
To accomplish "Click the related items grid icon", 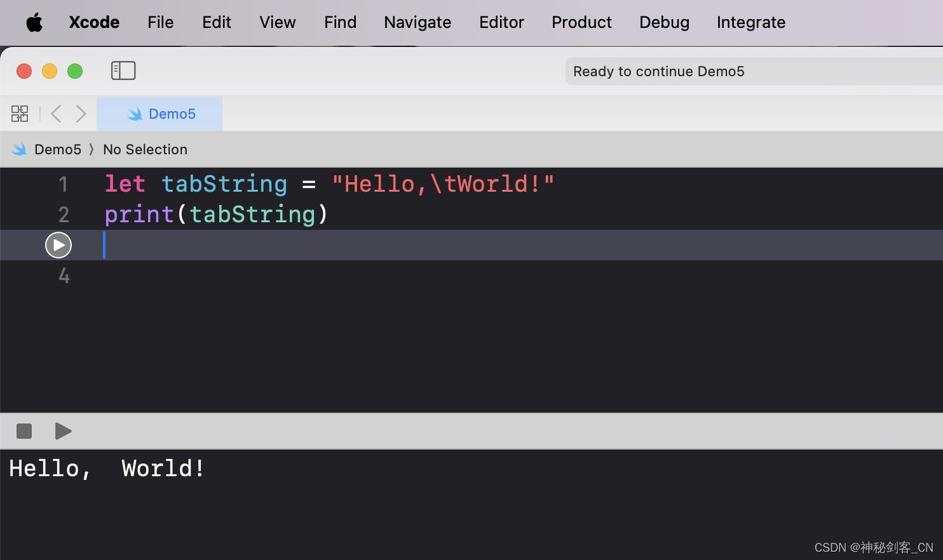I will tap(20, 114).
